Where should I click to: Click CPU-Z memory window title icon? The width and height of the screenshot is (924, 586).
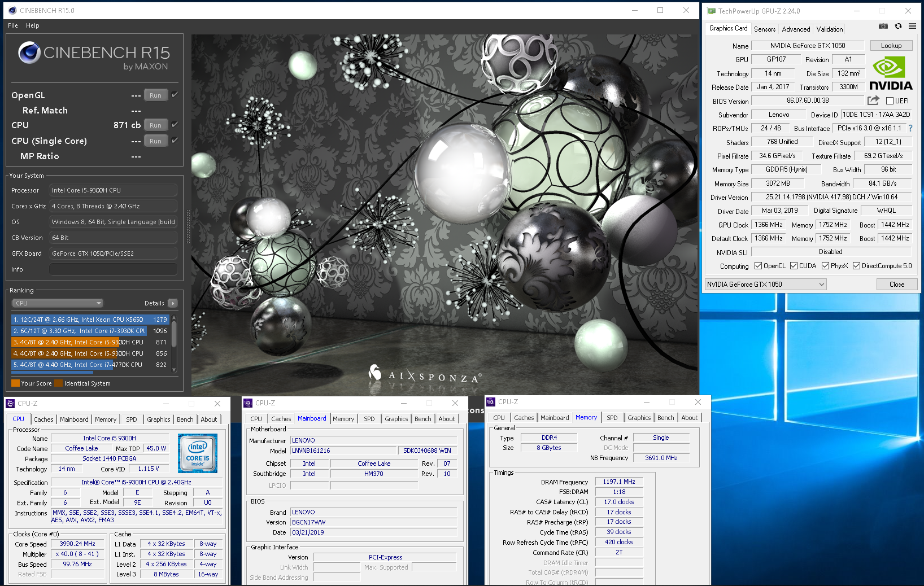pyautogui.click(x=491, y=402)
